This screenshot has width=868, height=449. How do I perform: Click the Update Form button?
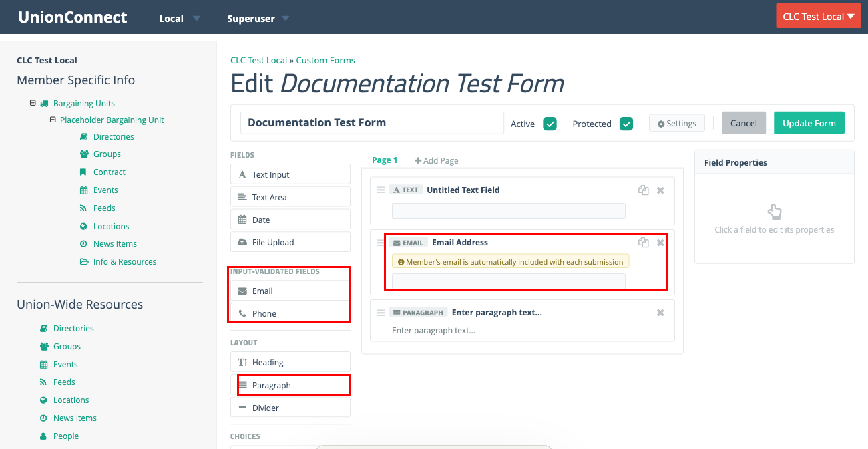click(x=809, y=123)
